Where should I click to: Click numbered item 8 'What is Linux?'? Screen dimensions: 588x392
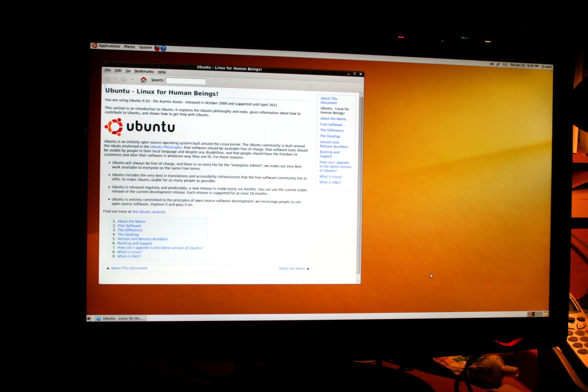[130, 252]
